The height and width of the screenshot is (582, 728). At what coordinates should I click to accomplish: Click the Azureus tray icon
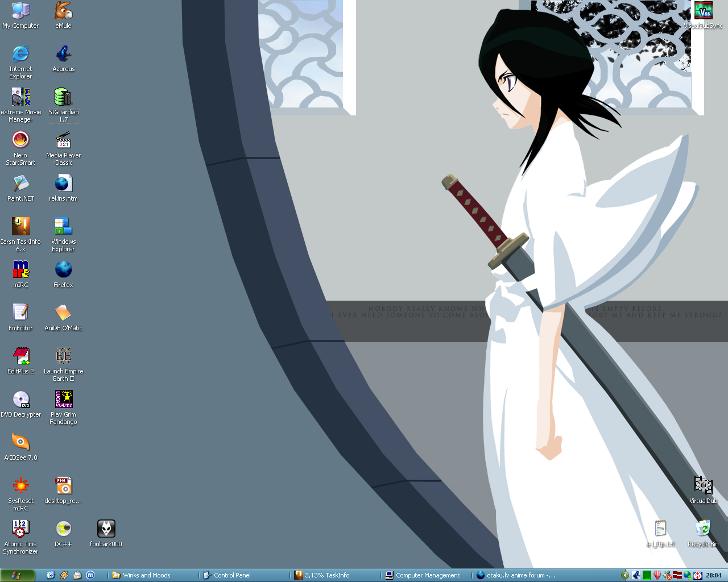636,575
